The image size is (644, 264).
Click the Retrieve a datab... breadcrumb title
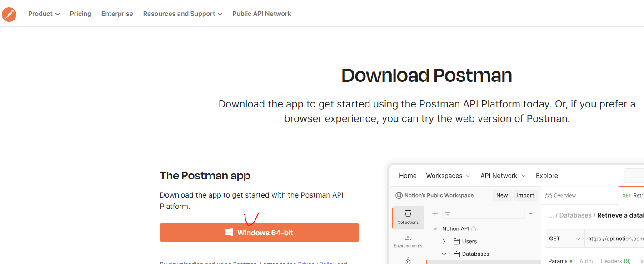click(x=620, y=215)
